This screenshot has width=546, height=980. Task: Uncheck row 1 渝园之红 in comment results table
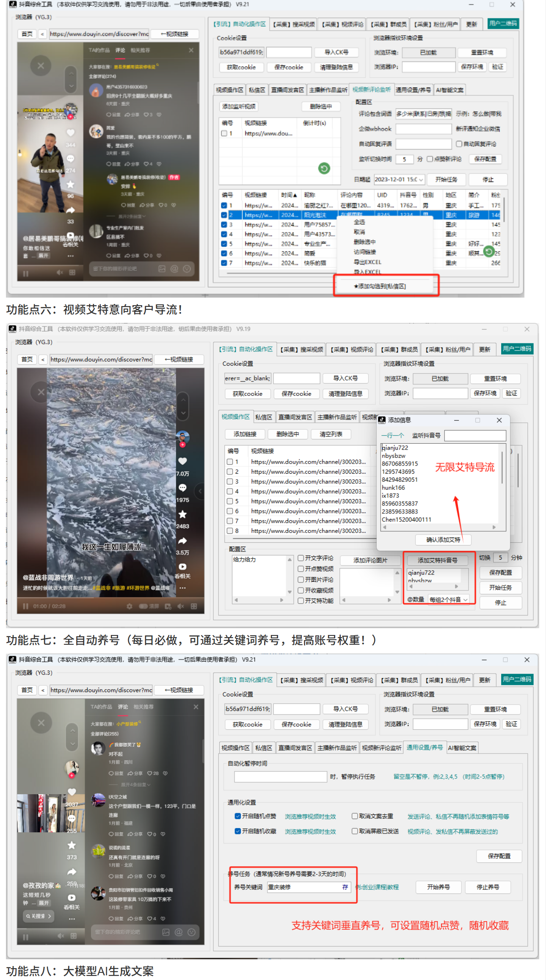[x=224, y=205]
